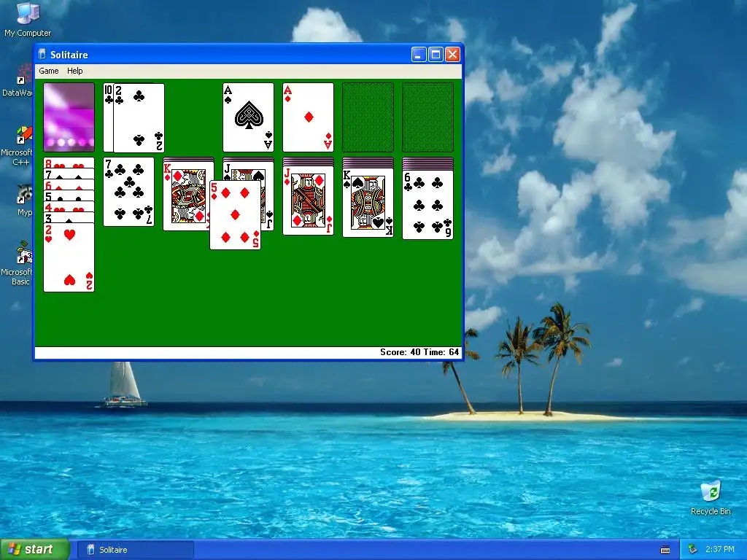
Task: Click the system tray notification icon
Action: pos(692,550)
